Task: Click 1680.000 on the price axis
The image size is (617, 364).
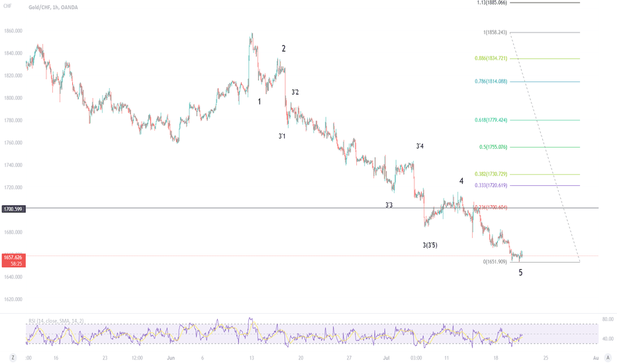Action: (13, 232)
